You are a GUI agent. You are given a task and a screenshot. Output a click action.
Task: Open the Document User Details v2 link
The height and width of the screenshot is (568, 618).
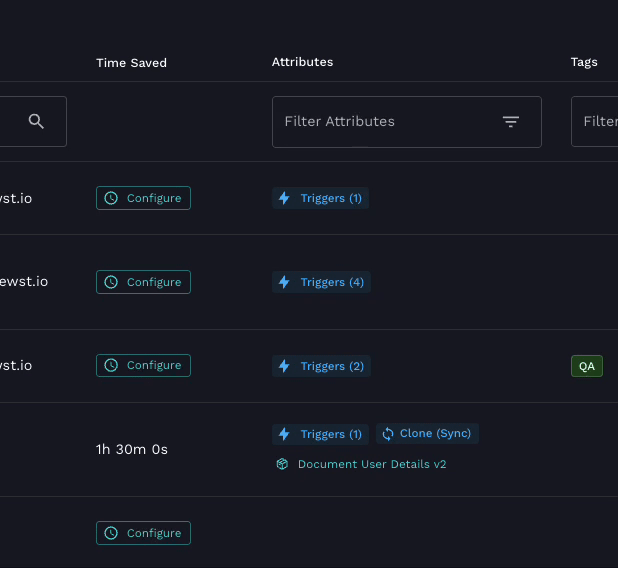[x=371, y=464]
